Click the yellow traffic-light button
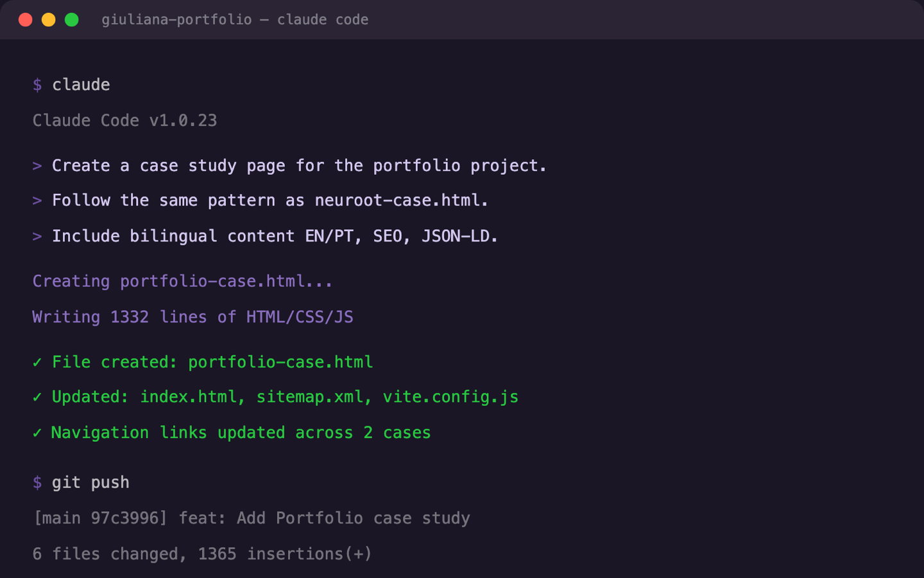Viewport: 924px width, 578px height. (47, 19)
